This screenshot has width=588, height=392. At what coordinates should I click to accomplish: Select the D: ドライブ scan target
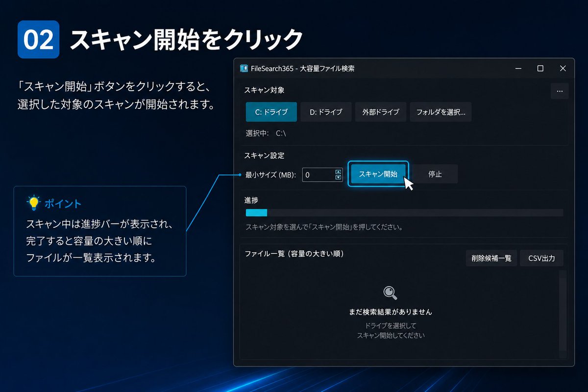pos(326,112)
